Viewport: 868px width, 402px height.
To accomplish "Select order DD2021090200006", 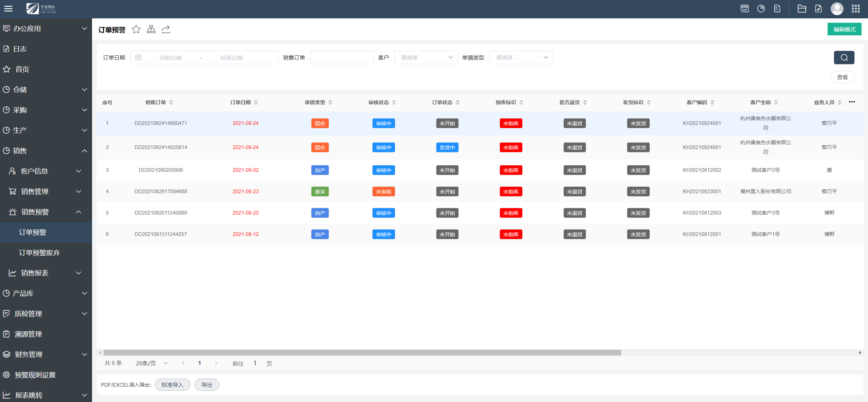I will point(161,170).
